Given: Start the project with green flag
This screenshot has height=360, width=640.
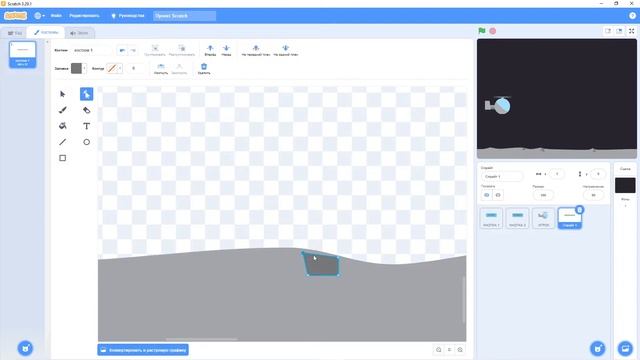Looking at the screenshot, I should 482,31.
